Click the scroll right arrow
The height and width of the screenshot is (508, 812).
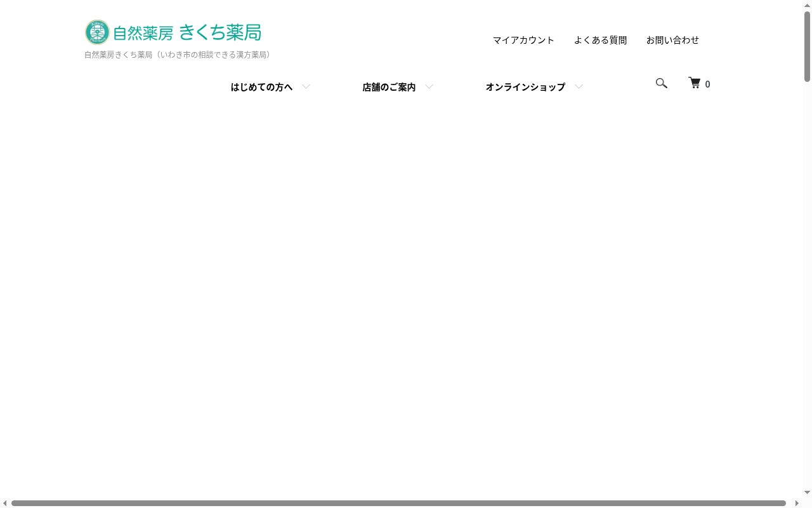click(797, 504)
